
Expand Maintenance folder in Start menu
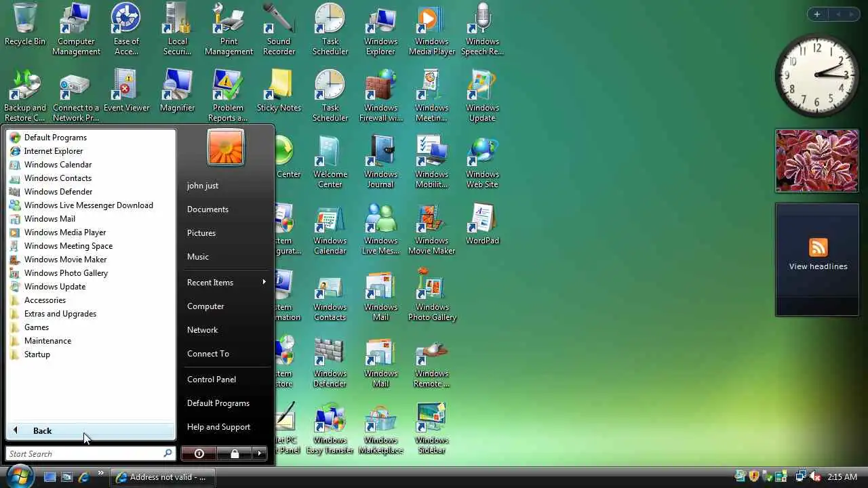91,341
